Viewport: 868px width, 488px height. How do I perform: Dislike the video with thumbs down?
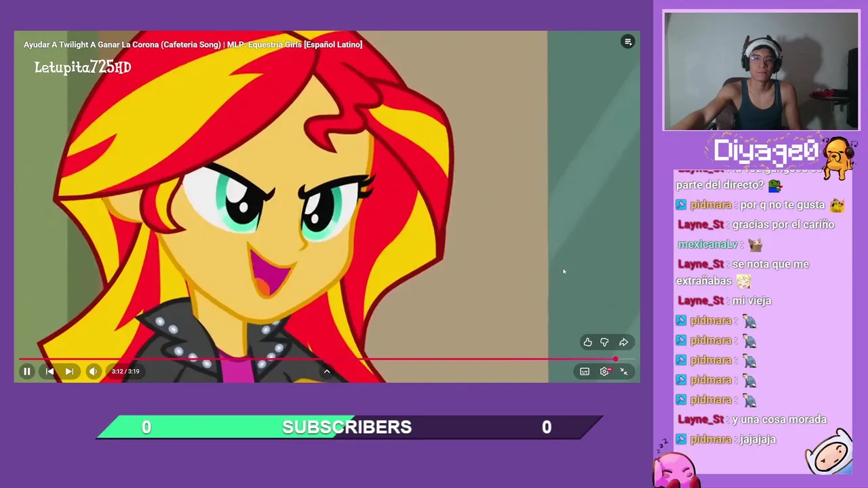(x=605, y=342)
